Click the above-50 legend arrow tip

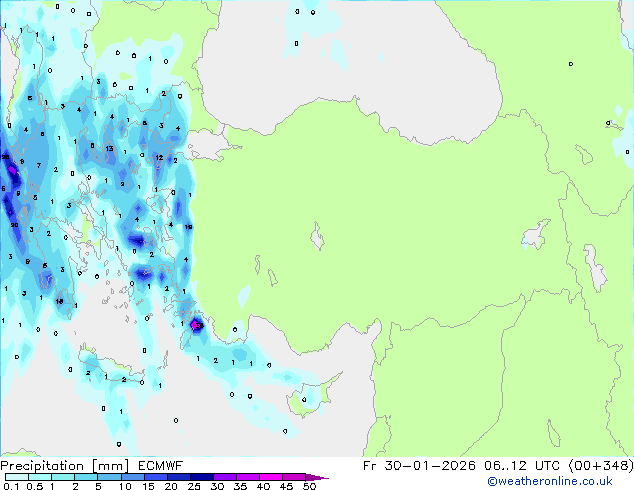317,477
